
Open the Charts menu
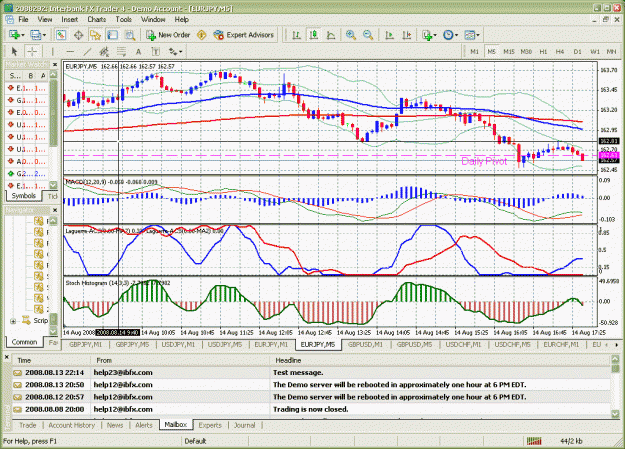(96, 19)
